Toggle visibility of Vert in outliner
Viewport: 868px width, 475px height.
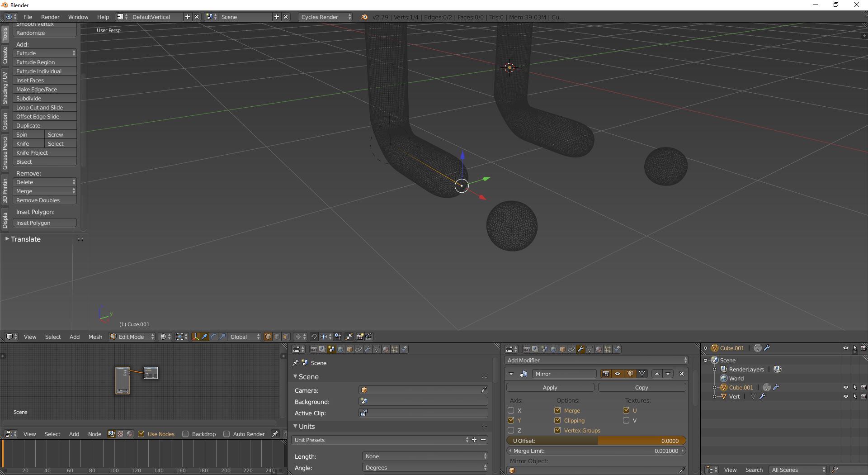(x=845, y=396)
